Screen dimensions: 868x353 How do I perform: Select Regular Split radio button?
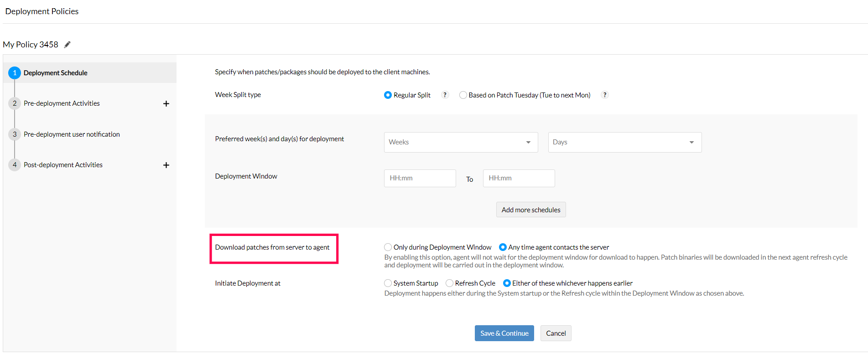[388, 95]
